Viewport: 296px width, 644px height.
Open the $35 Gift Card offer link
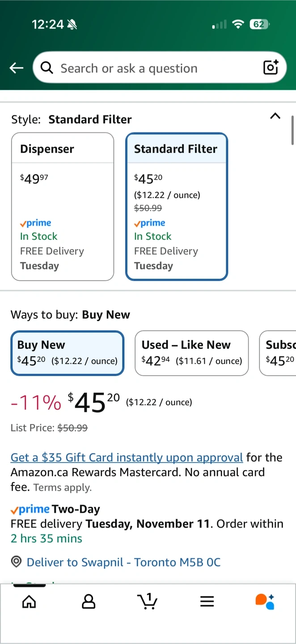pyautogui.click(x=127, y=458)
